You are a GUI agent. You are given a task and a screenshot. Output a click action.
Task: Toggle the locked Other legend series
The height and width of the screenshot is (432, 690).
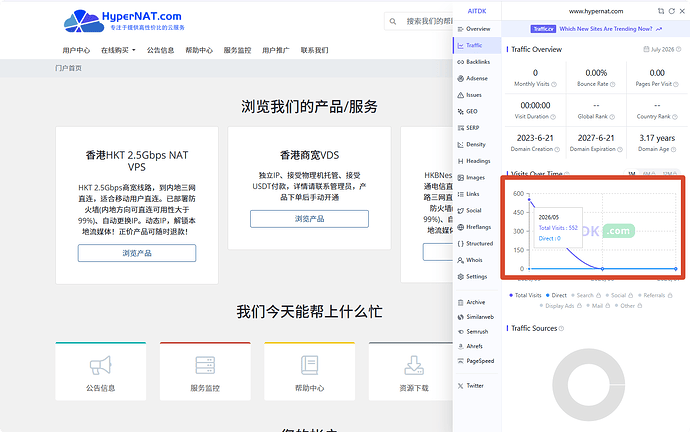tap(629, 306)
